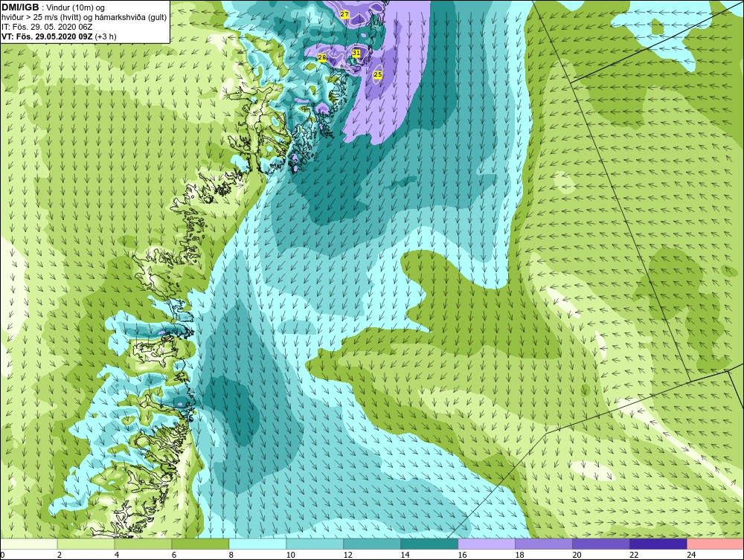Pick the 4–6 m/s green color bar segment
The height and width of the screenshot is (560, 744).
[143, 544]
